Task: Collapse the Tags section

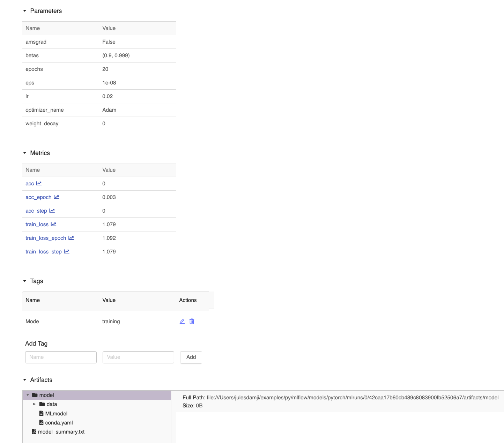Action: (x=25, y=281)
